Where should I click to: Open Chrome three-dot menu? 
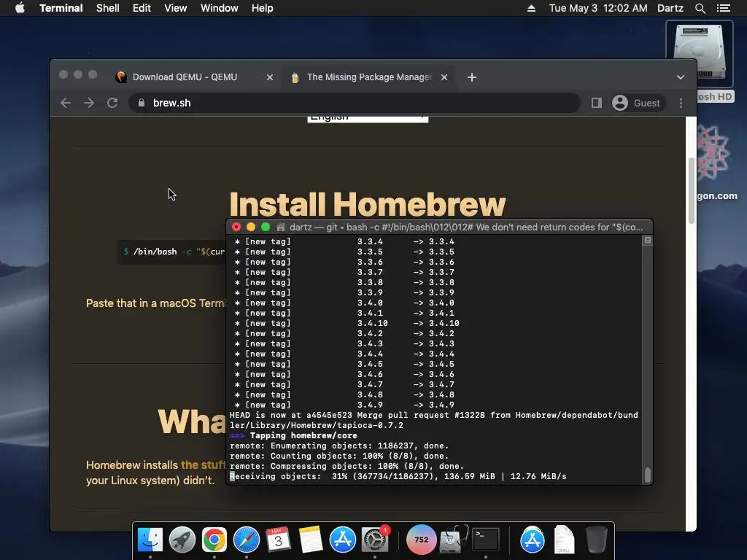pos(681,103)
